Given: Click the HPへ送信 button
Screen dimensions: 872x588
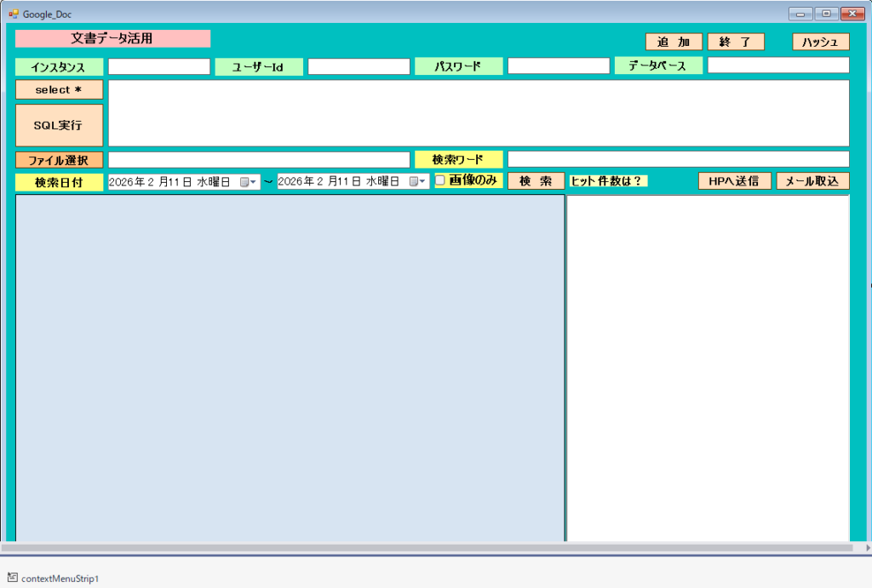Looking at the screenshot, I should [734, 181].
